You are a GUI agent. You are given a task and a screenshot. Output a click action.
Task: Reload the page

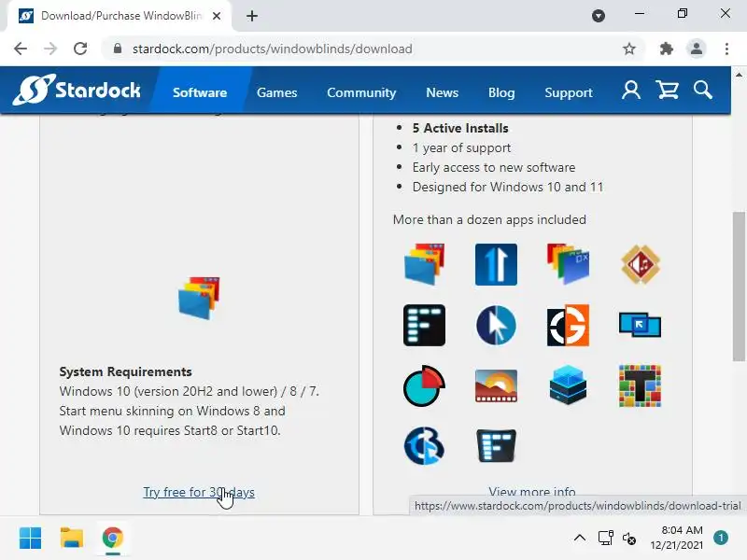coord(80,49)
